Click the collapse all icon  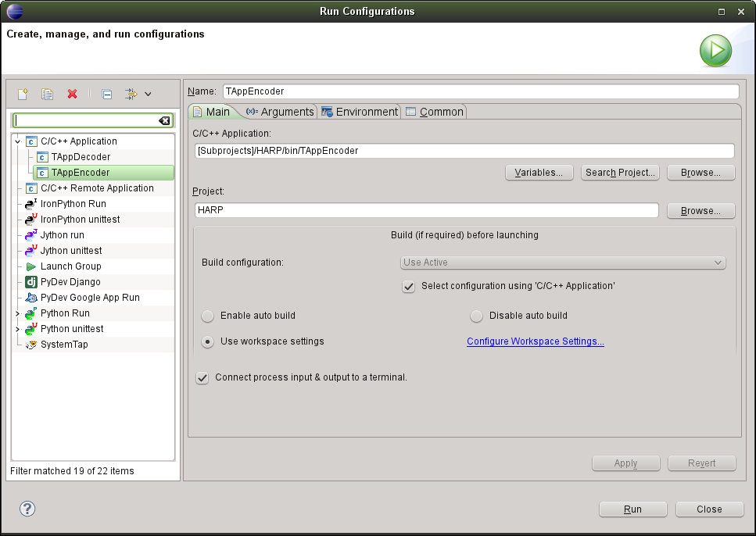pos(107,94)
